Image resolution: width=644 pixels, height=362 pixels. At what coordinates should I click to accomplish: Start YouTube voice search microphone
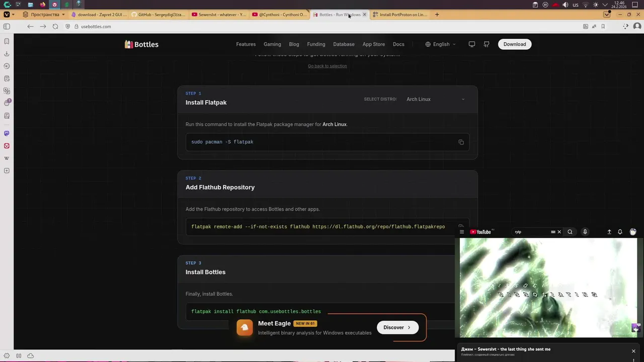click(x=585, y=232)
